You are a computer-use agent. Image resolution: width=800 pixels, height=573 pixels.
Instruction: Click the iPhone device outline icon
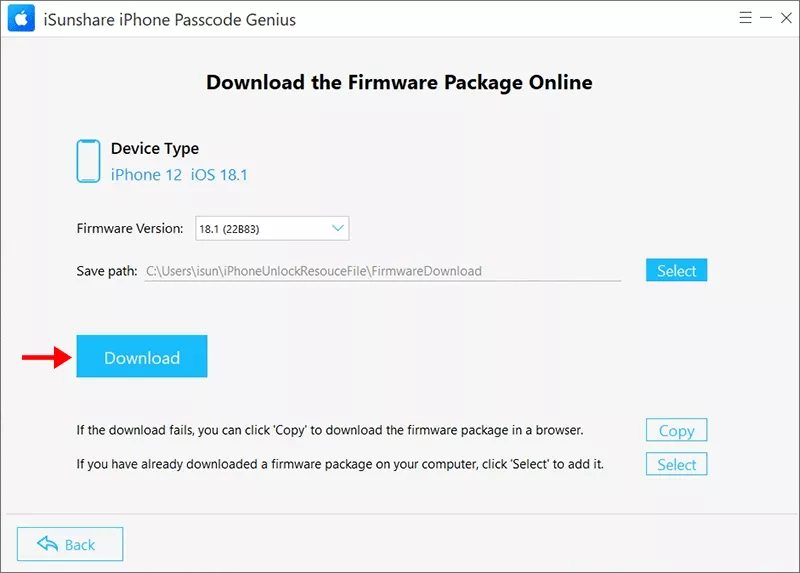(x=88, y=161)
